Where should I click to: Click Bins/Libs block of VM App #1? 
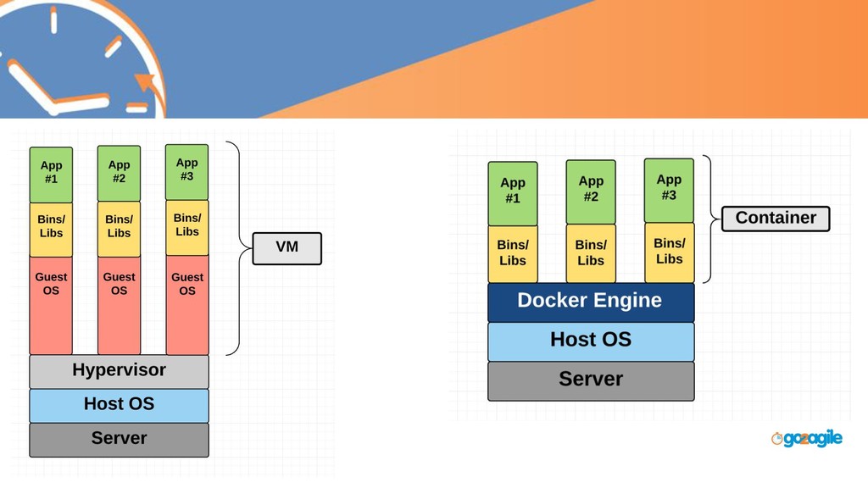click(x=51, y=230)
